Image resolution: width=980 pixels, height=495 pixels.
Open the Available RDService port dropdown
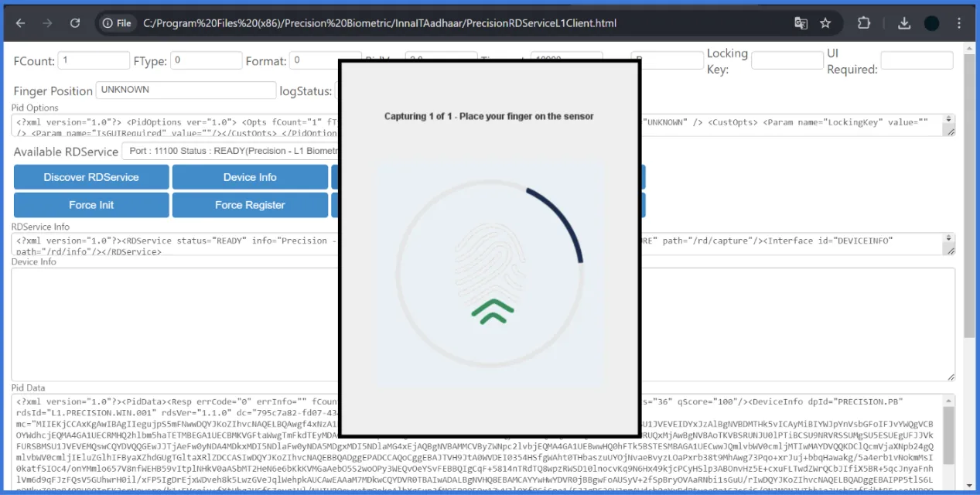230,152
